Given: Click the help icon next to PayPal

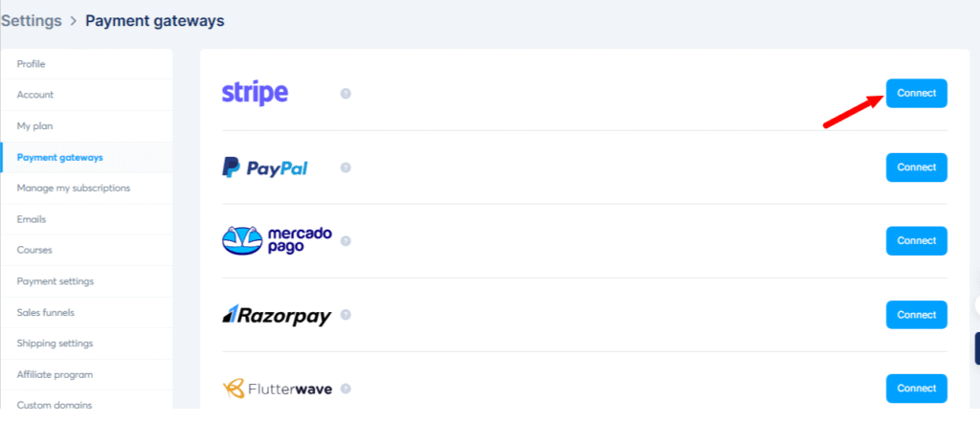Looking at the screenshot, I should 345,167.
